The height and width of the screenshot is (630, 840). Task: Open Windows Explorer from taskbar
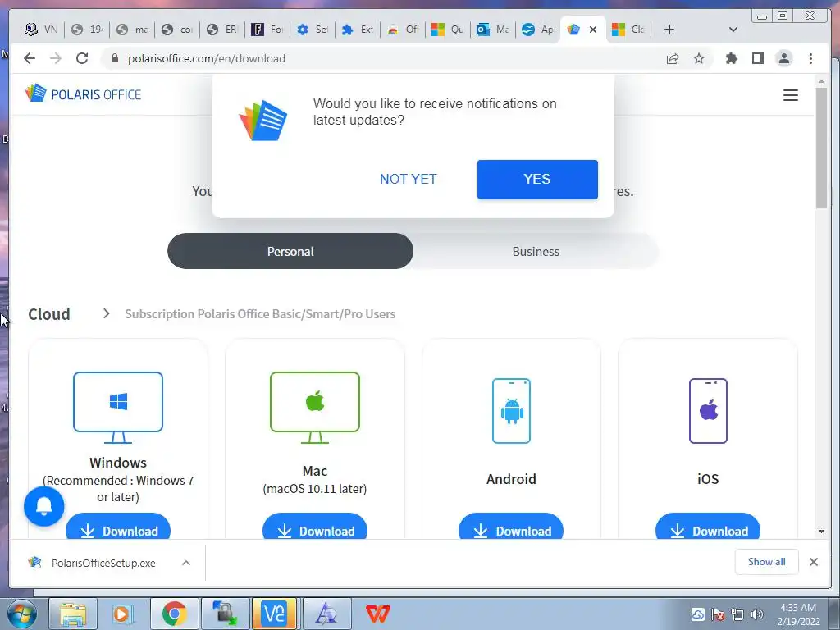[73, 614]
